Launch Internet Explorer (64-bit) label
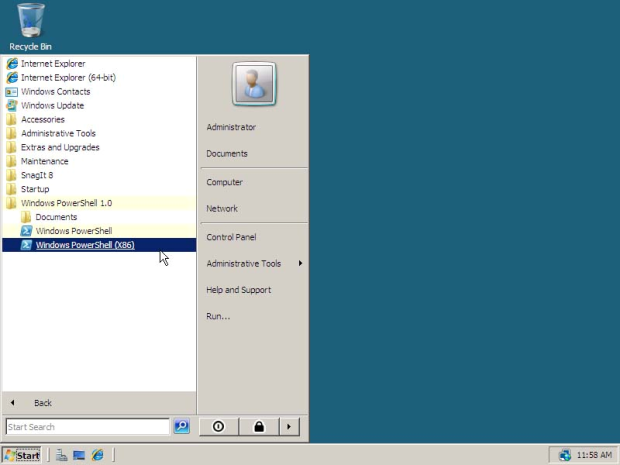The width and height of the screenshot is (620, 465). click(x=68, y=78)
